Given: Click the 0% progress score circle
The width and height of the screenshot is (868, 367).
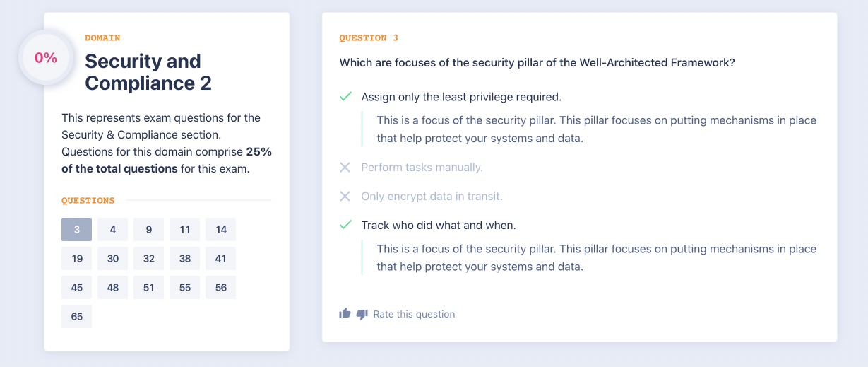Looking at the screenshot, I should point(46,58).
